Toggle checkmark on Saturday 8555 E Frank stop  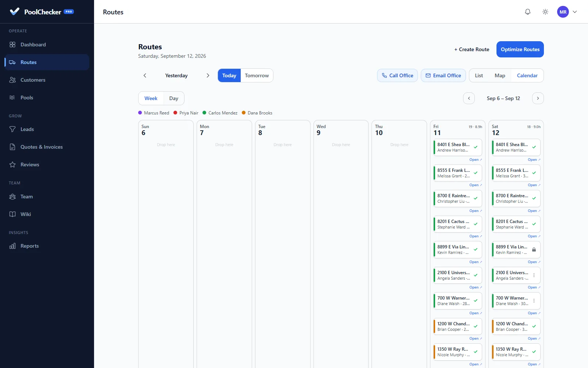(534, 173)
